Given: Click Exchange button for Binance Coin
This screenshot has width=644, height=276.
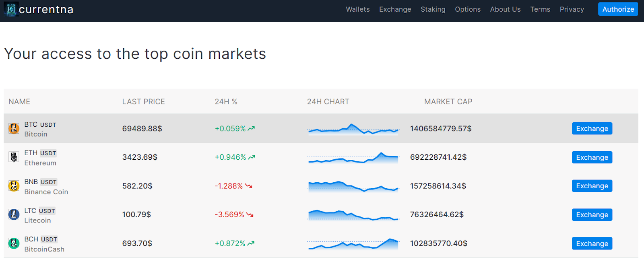Looking at the screenshot, I should 592,186.
